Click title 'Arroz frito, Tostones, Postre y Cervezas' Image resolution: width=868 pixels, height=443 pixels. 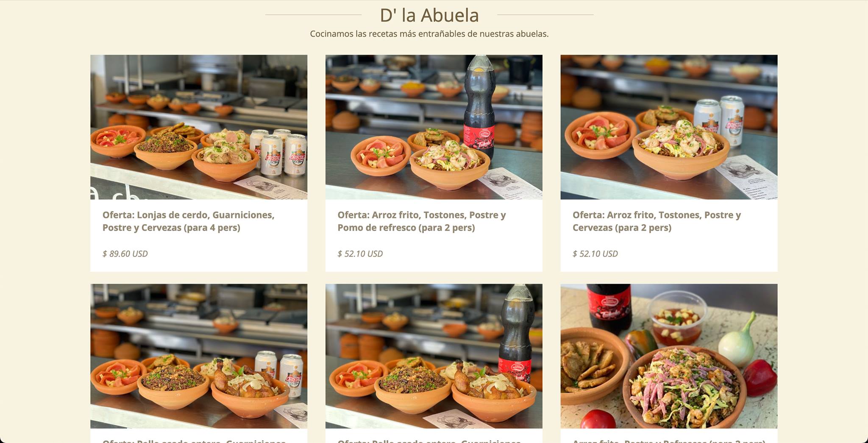tap(657, 221)
